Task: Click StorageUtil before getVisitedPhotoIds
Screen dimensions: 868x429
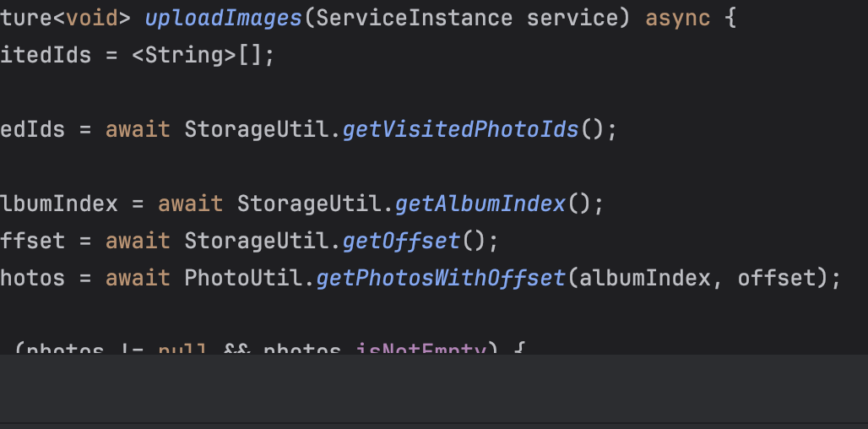Action: coord(260,129)
